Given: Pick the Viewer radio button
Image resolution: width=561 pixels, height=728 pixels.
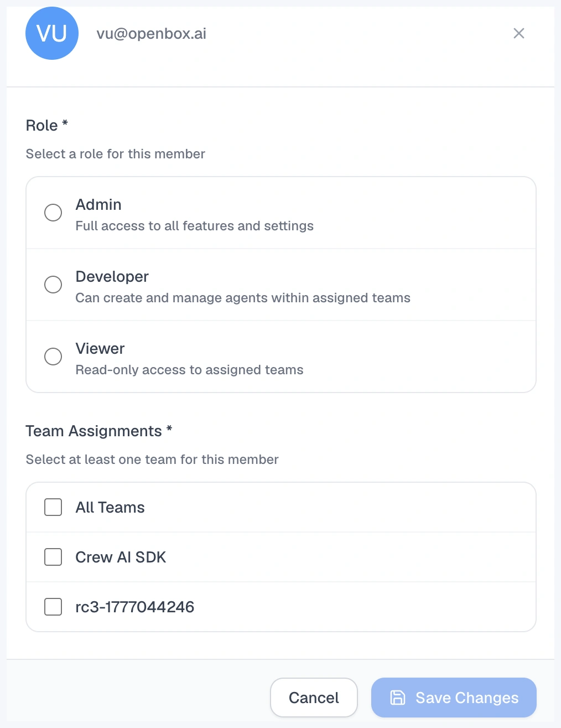Looking at the screenshot, I should [53, 357].
